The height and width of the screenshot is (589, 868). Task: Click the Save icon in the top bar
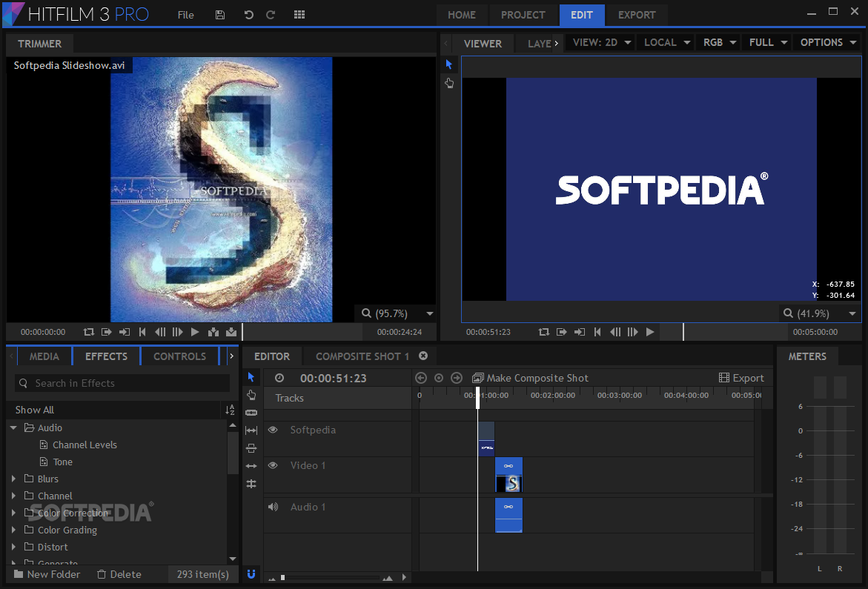click(219, 15)
